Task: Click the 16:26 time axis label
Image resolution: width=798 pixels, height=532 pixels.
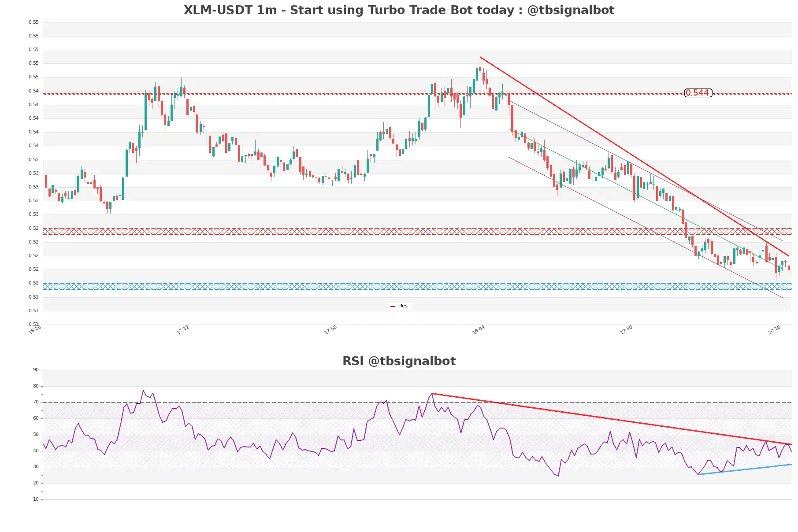Action: [35, 330]
